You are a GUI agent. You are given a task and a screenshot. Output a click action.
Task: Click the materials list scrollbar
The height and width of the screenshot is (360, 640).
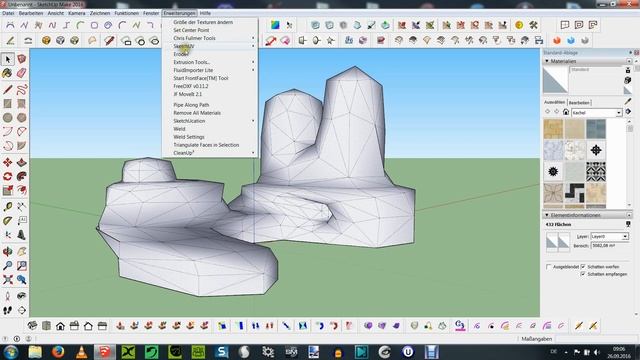[630, 163]
